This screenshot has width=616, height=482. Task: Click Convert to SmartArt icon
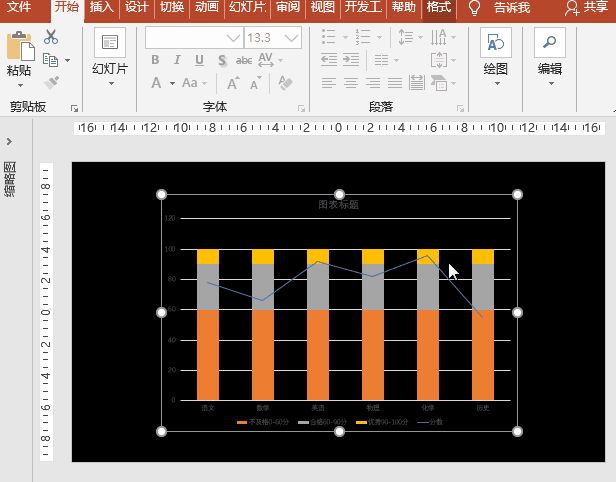(439, 83)
